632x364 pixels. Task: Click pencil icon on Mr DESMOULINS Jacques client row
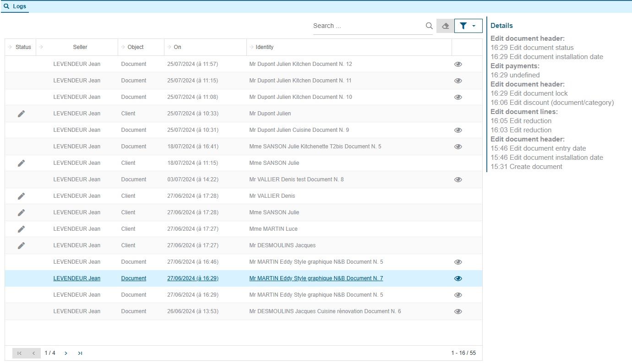pos(21,245)
